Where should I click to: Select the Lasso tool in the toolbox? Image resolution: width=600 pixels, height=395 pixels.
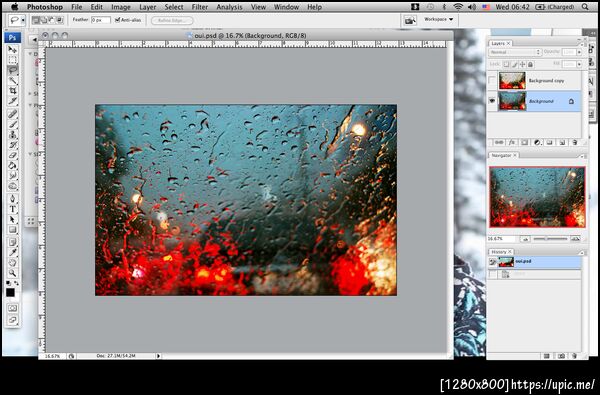click(13, 70)
